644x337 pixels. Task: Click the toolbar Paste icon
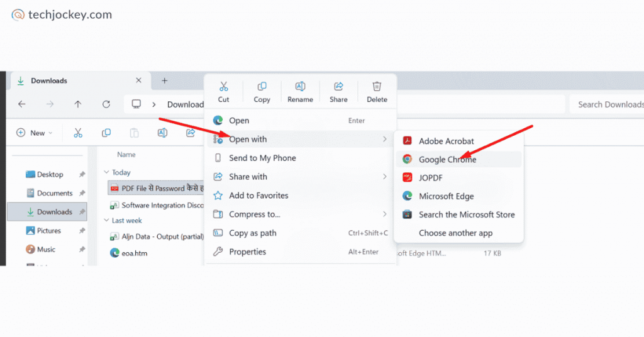tap(135, 133)
